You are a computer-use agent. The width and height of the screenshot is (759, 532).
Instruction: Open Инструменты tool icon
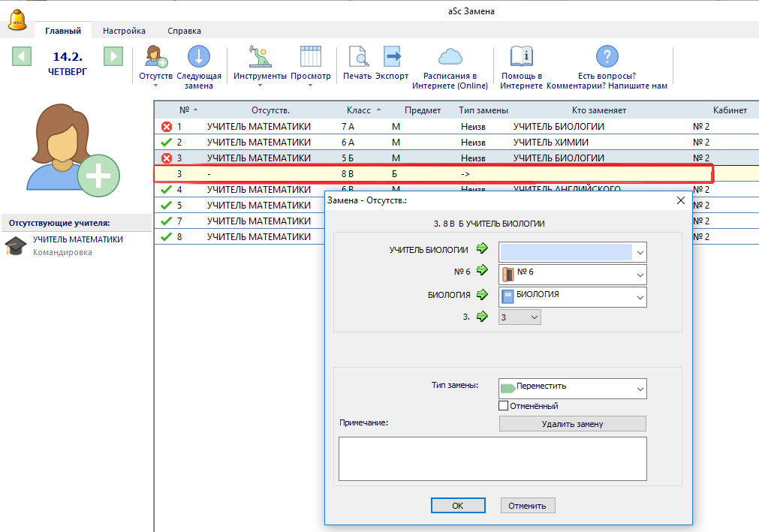pyautogui.click(x=260, y=56)
